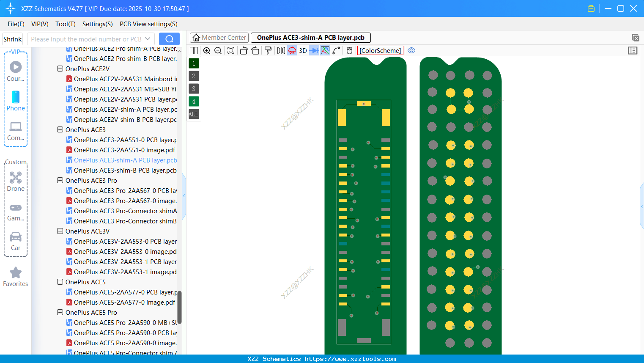
Task: Open OnePlus ACE3 Pro-Connector shimA entry
Action: pos(121,211)
